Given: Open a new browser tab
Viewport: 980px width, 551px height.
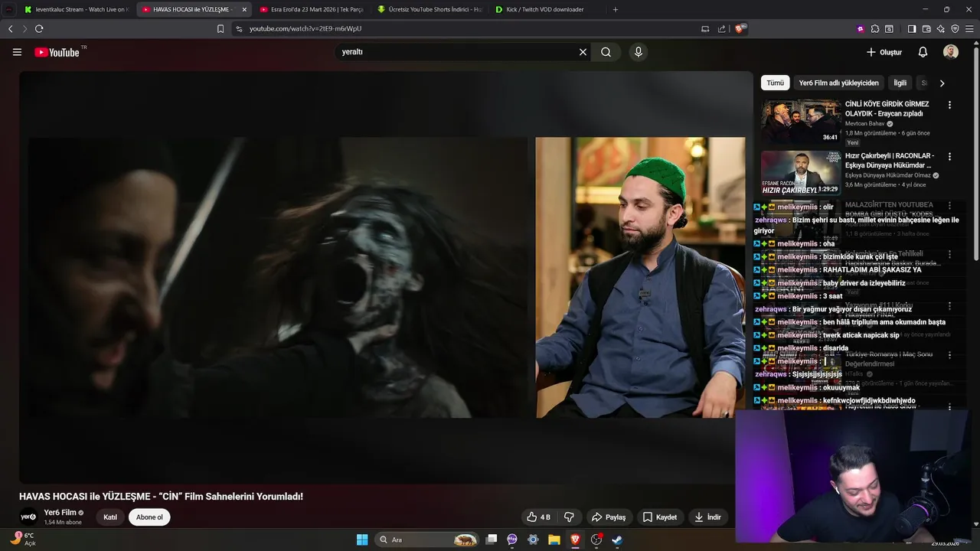Looking at the screenshot, I should click(616, 9).
